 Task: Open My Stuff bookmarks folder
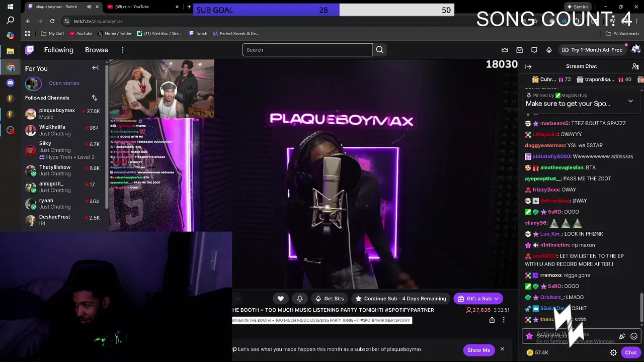[x=53, y=34]
